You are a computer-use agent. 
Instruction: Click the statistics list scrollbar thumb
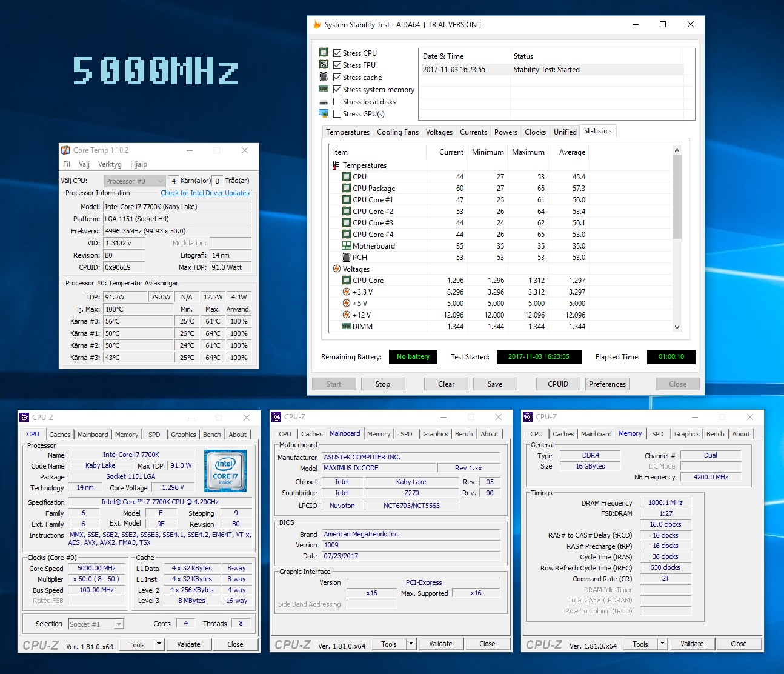point(677,197)
